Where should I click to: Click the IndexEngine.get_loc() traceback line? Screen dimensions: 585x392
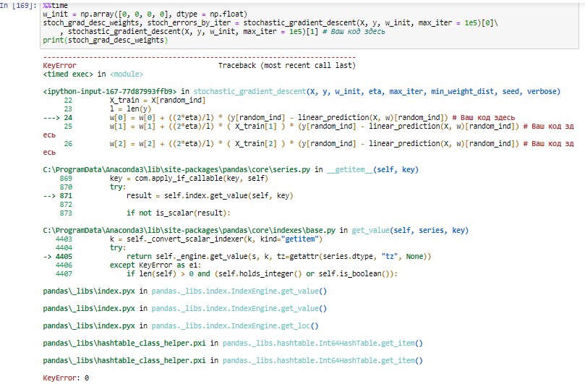[181, 326]
